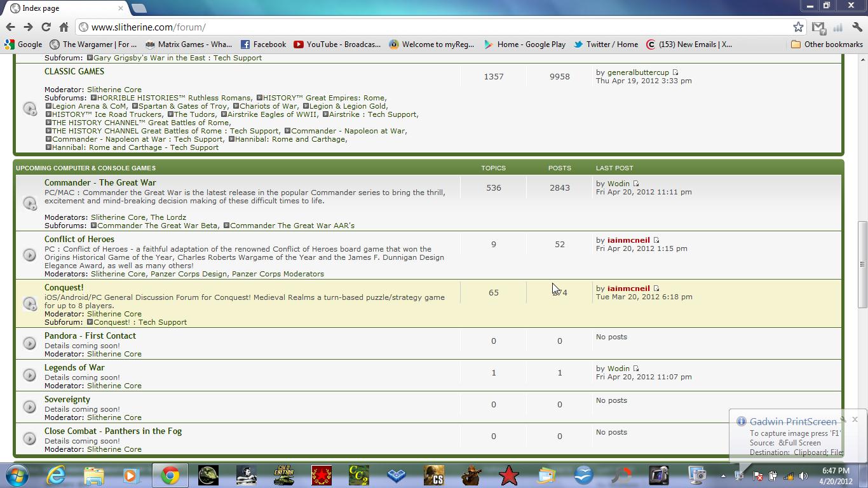The image size is (868, 488).
Task: Click the forum icon beside Legends of War
Action: tap(30, 375)
